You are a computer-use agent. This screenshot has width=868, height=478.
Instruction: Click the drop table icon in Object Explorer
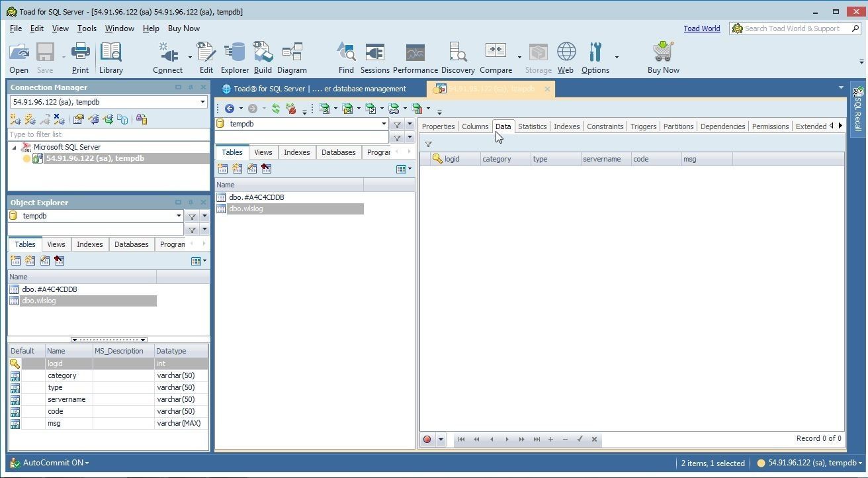(x=59, y=261)
